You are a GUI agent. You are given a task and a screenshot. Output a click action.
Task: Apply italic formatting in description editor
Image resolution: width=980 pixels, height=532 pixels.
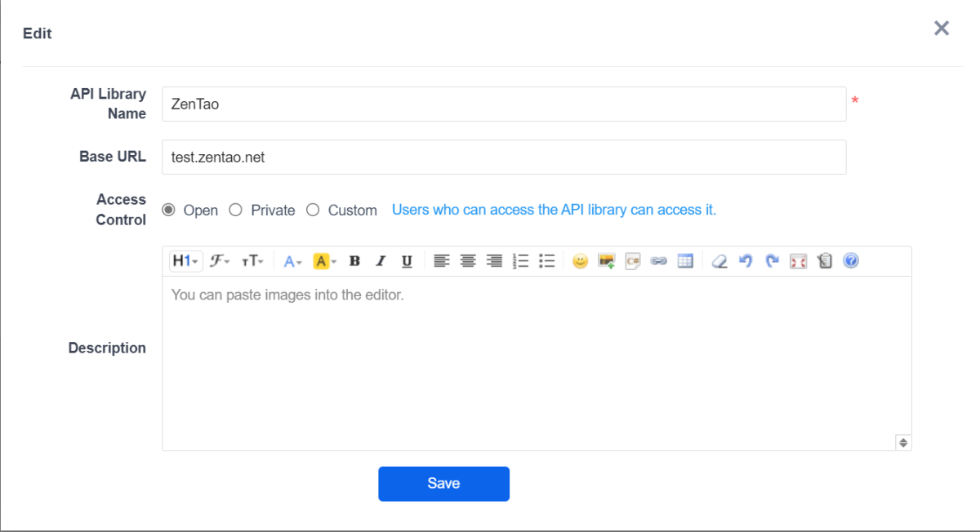(x=381, y=261)
